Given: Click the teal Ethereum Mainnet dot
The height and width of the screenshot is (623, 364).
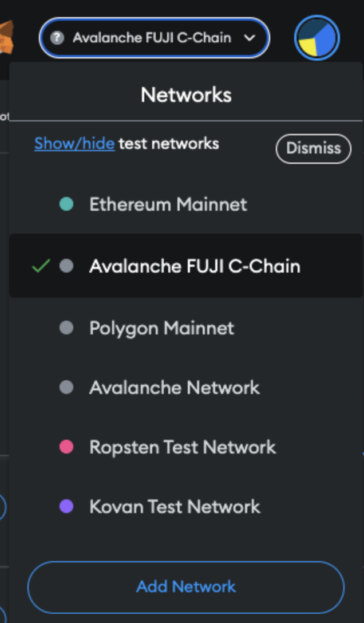Looking at the screenshot, I should 66,204.
